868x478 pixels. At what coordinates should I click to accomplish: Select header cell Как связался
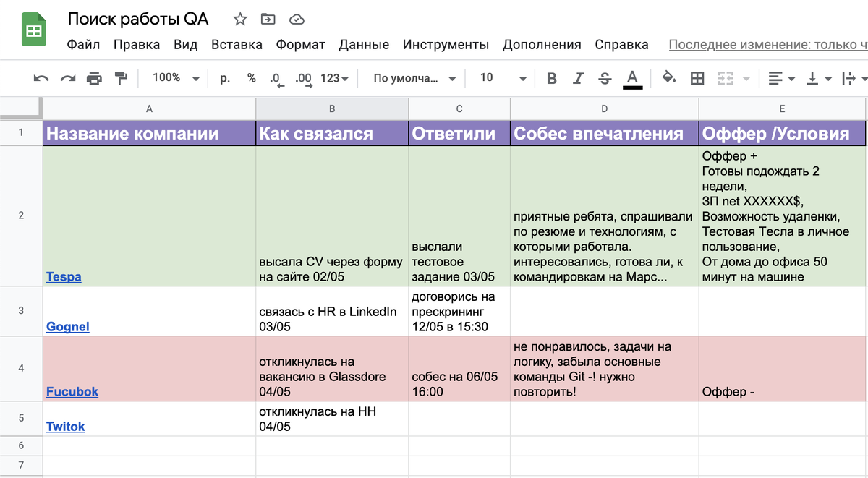pos(332,133)
